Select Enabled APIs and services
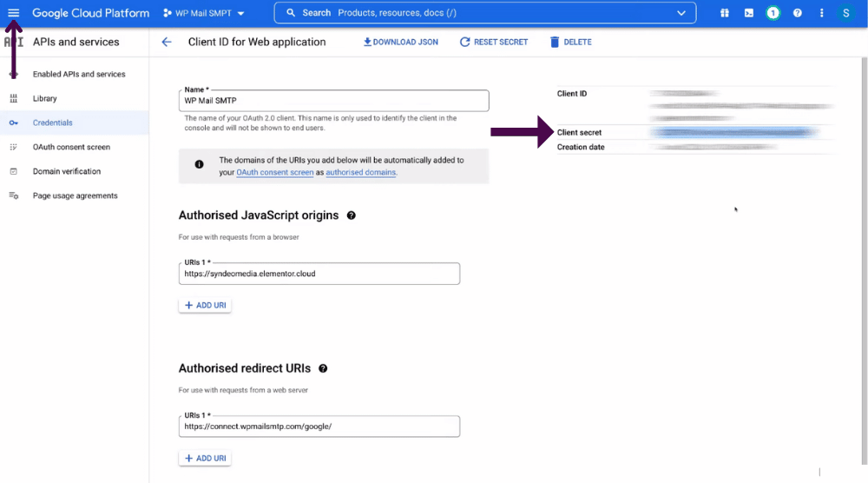This screenshot has height=483, width=868. (79, 74)
